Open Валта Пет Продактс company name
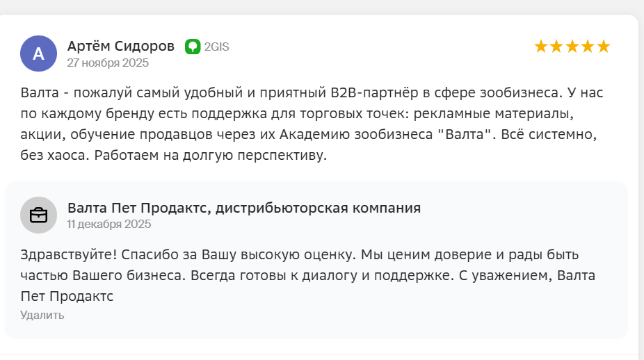The image size is (644, 360). (243, 208)
